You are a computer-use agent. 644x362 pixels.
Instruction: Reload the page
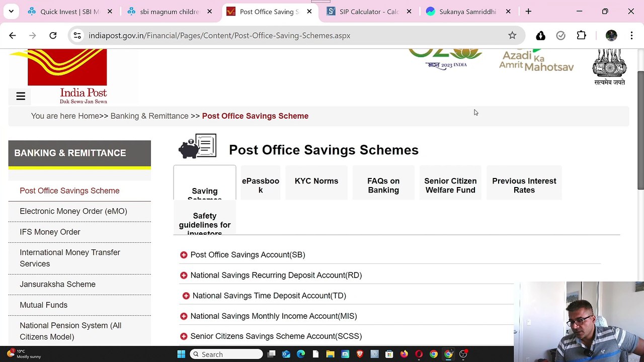pyautogui.click(x=53, y=35)
